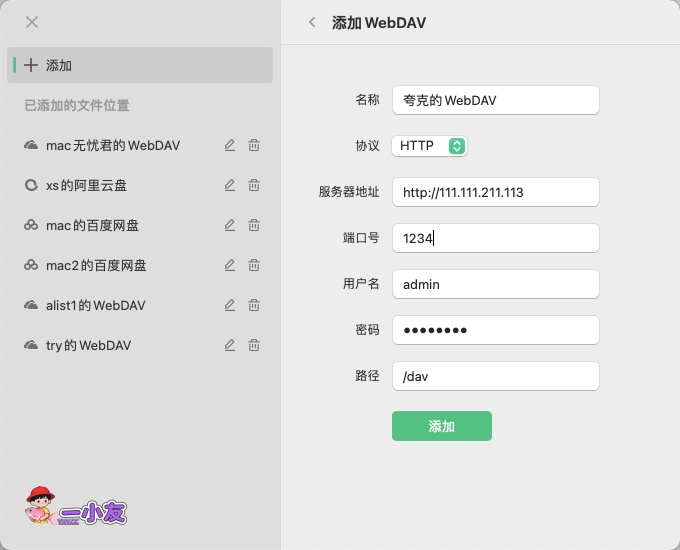Select the 添加 item in sidebar
The width and height of the screenshot is (680, 550).
[x=140, y=65]
